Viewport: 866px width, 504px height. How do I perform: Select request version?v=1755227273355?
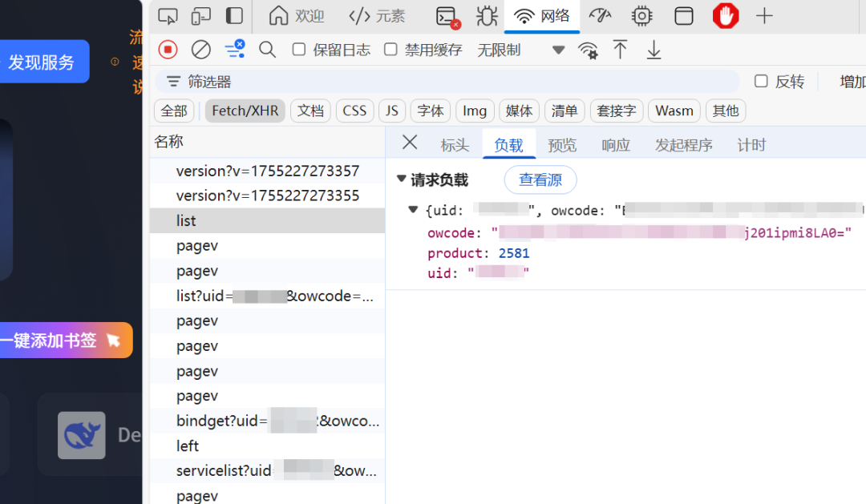(x=267, y=196)
